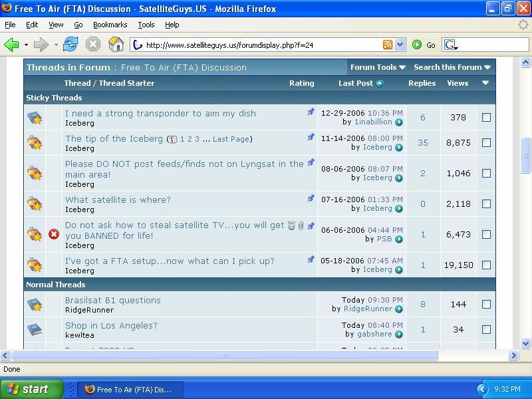Tick checkbox for Shop in Los Angeles thread
This screenshot has height=399, width=532.
(x=486, y=329)
